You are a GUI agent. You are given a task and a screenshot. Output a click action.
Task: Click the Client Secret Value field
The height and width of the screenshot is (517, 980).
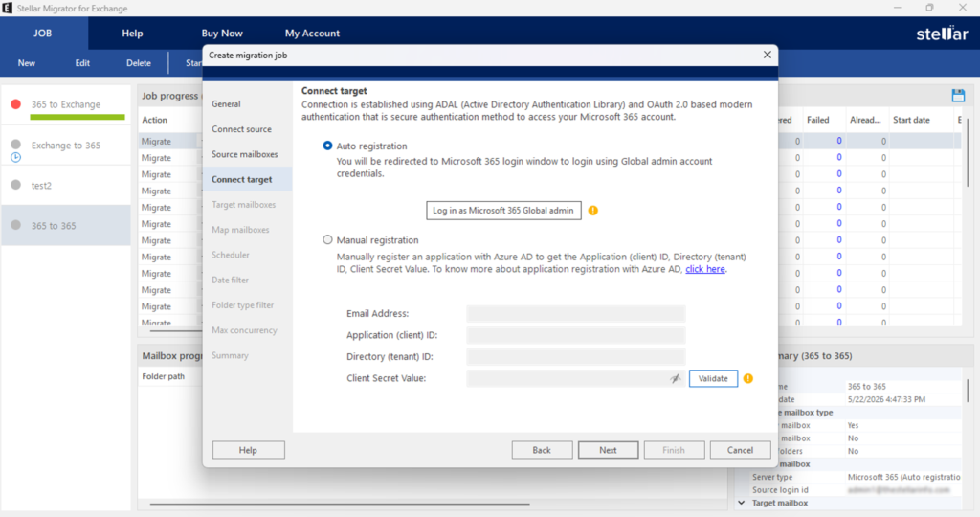click(x=575, y=378)
